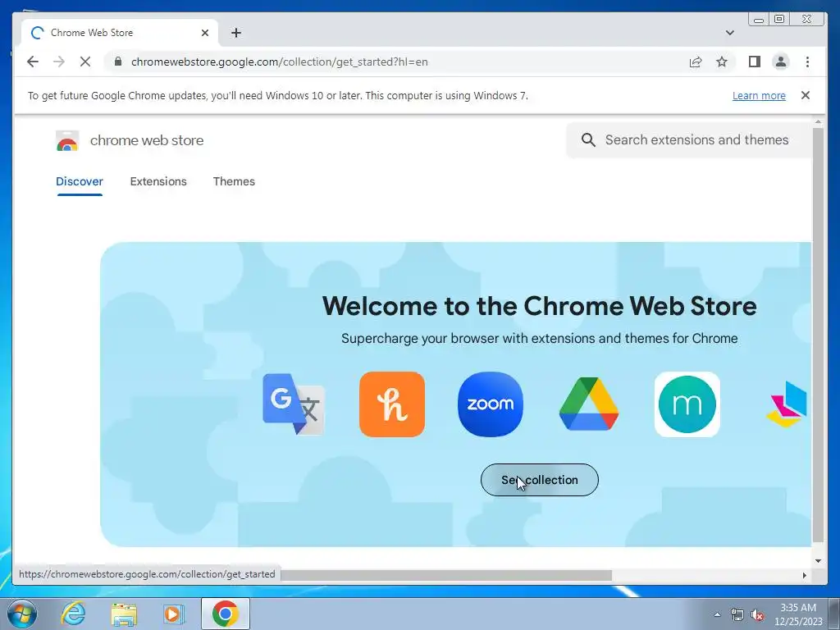Switch to the Discover tab

click(x=80, y=181)
